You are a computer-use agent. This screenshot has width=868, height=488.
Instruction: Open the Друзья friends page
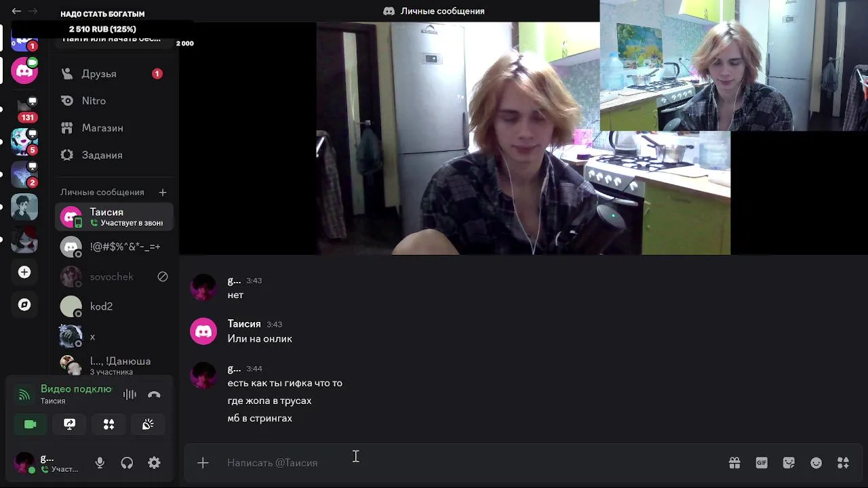click(x=113, y=73)
